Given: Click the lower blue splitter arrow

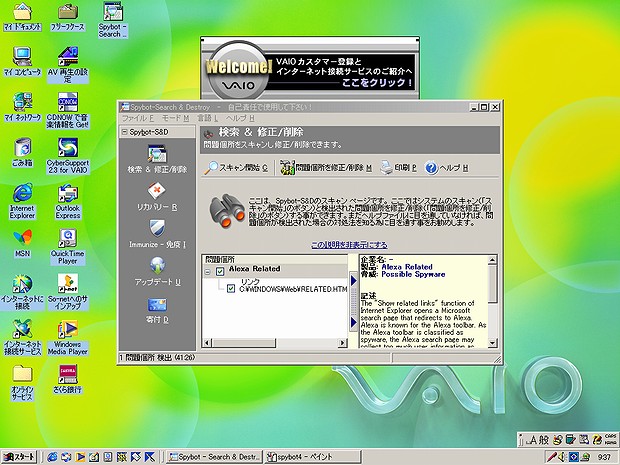Looking at the screenshot, I should point(353,322).
